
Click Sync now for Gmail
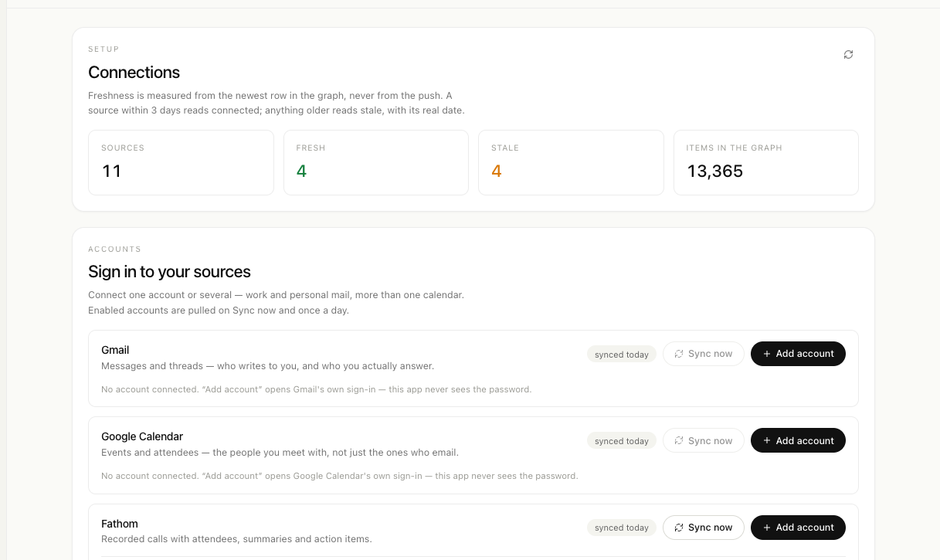tap(703, 354)
